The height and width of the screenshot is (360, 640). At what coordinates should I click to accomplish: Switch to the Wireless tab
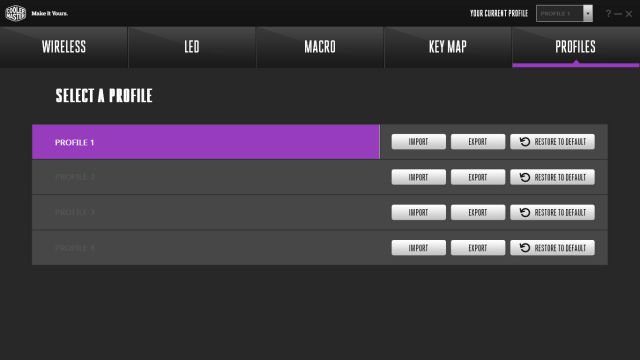coord(64,47)
